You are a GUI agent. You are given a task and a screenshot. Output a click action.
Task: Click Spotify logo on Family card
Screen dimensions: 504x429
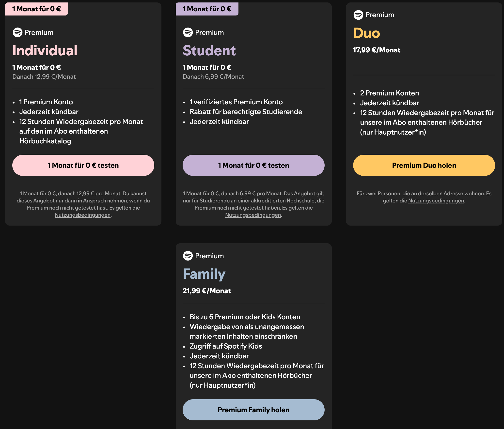188,256
